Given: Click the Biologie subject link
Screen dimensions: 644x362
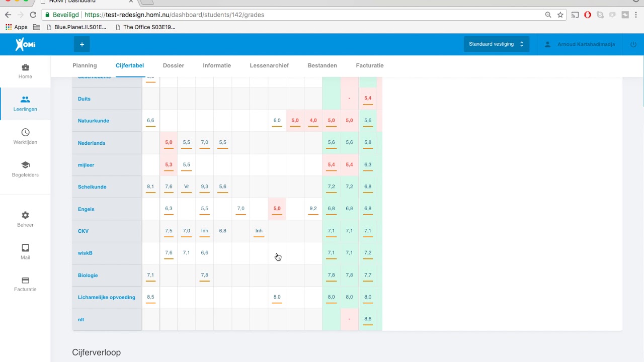Looking at the screenshot, I should coord(88,276).
